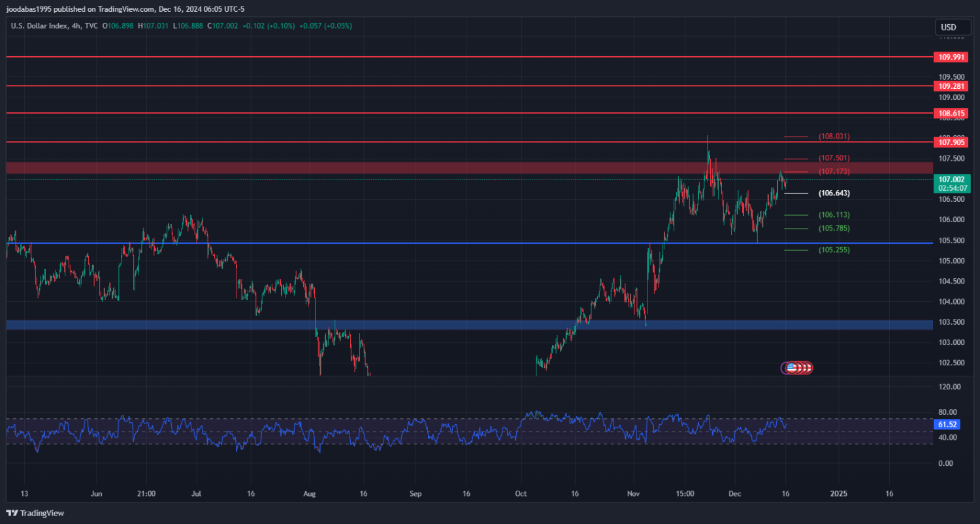980x524 pixels.
Task: Click the change value +0.102 (+0.10%)
Action: 270,26
